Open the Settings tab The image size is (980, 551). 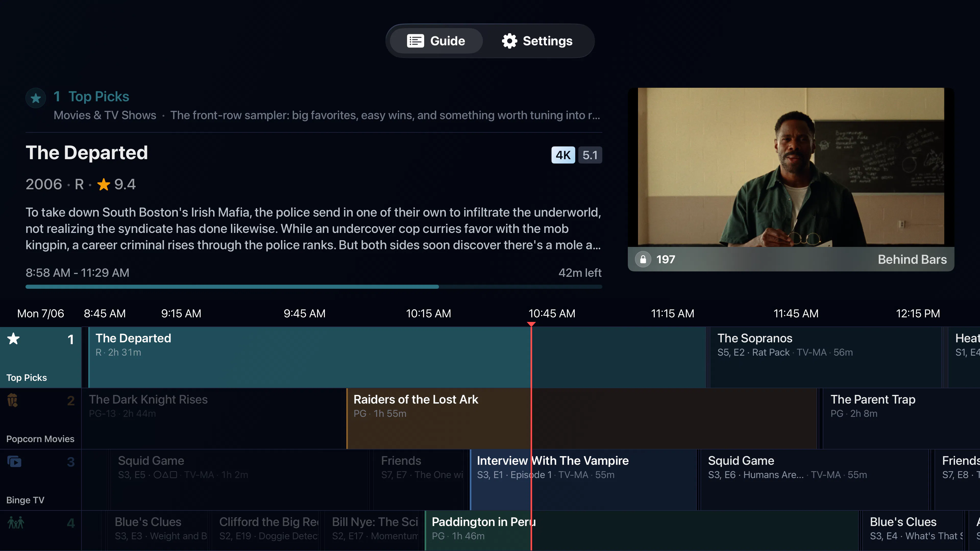click(x=537, y=41)
